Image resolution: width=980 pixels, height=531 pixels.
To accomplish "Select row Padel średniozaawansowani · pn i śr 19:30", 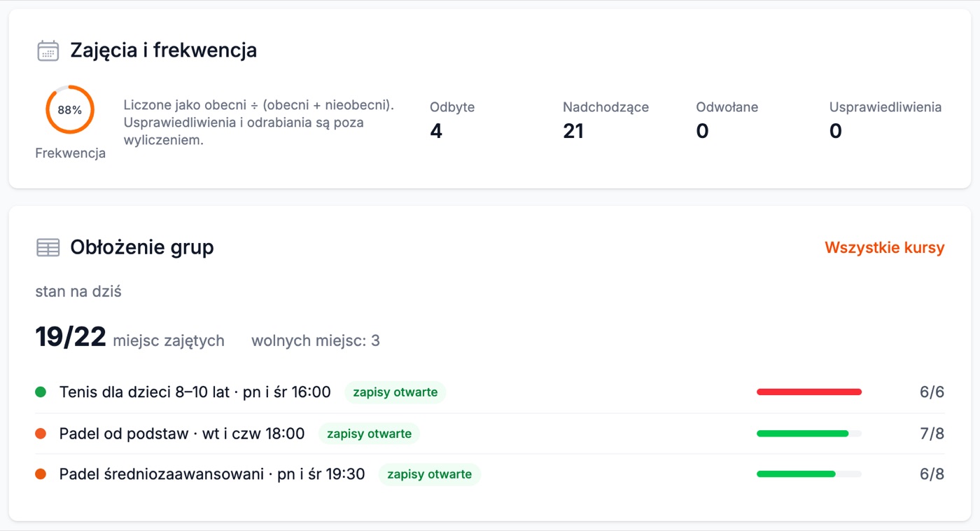I will 490,474.
